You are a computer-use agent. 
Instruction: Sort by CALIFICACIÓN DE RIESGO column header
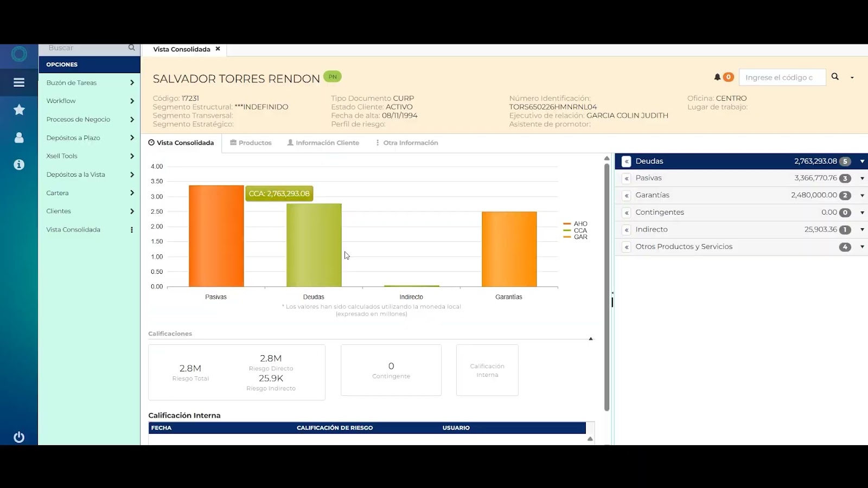[x=335, y=428]
